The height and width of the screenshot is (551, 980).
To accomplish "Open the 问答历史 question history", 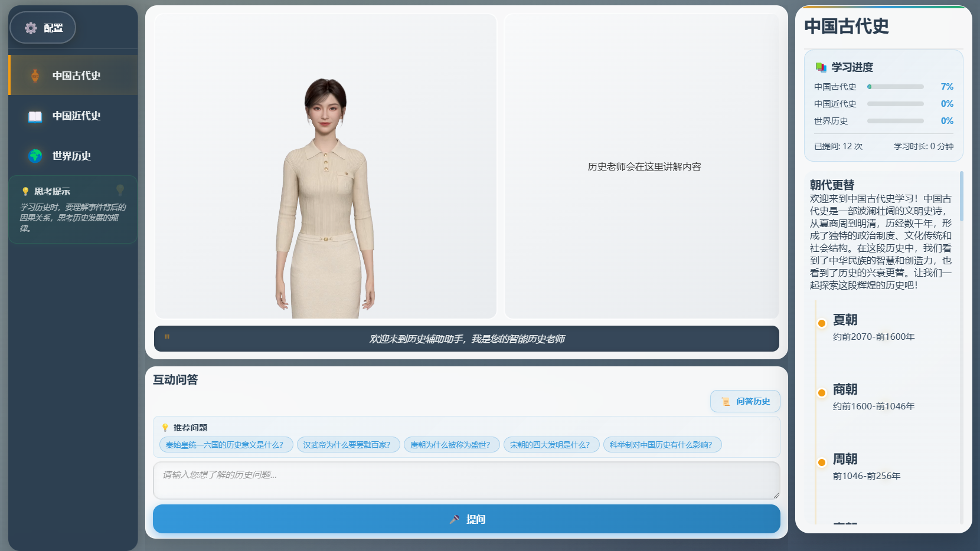I will 745,401.
